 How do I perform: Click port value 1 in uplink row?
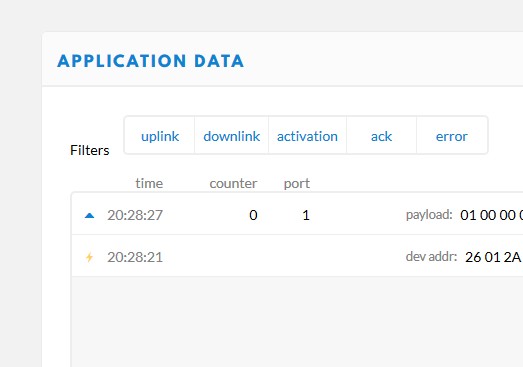[306, 215]
